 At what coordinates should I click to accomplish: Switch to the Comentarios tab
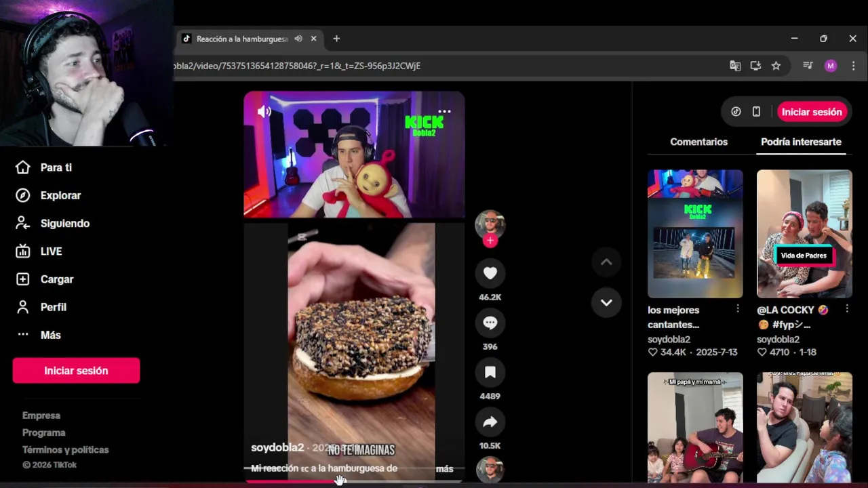pos(698,142)
